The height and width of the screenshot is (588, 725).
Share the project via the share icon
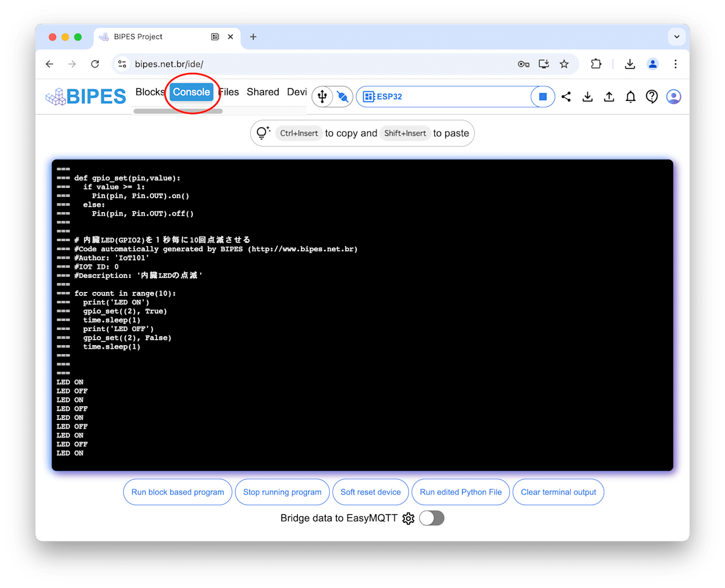[x=566, y=96]
